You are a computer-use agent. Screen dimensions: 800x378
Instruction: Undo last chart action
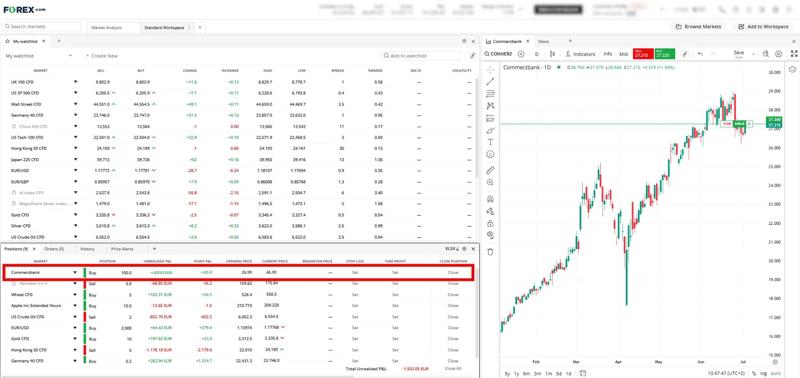pyautogui.click(x=700, y=54)
